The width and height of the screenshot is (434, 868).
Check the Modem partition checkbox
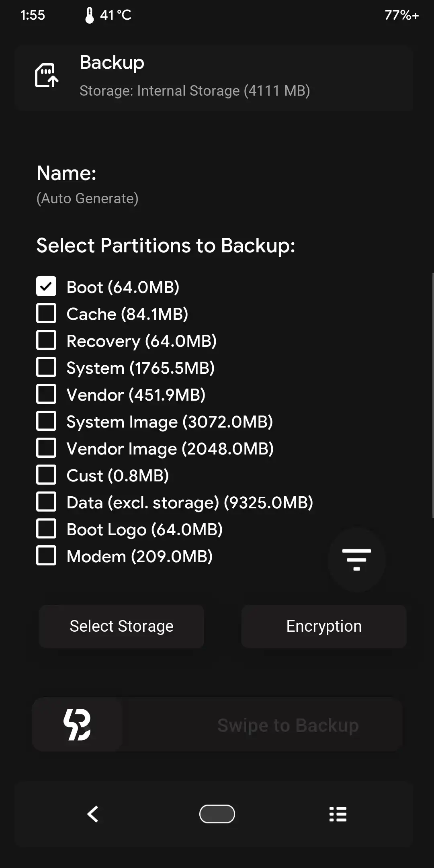click(x=46, y=556)
